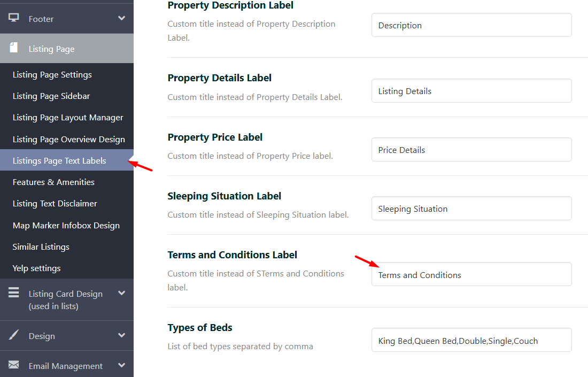Open Features & Amenities settings
The image size is (588, 377).
point(53,182)
